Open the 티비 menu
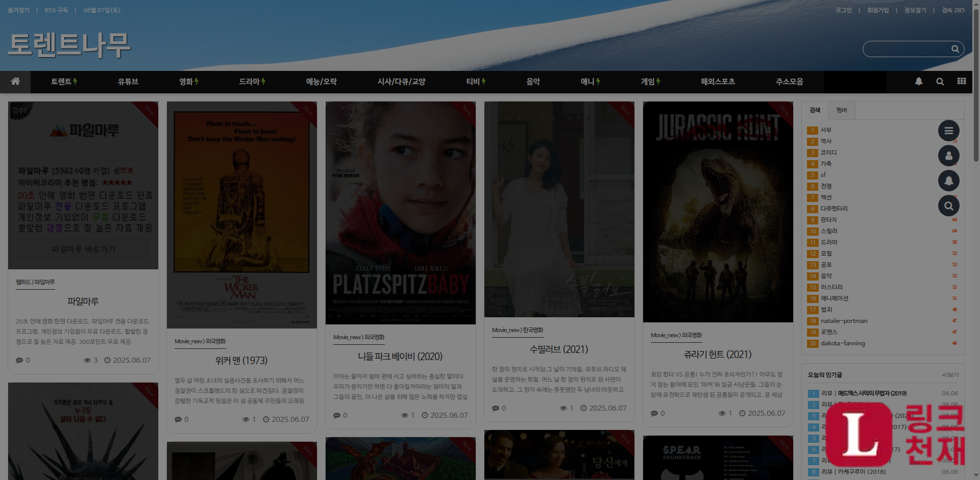Image resolution: width=980 pixels, height=480 pixels. pyautogui.click(x=476, y=82)
